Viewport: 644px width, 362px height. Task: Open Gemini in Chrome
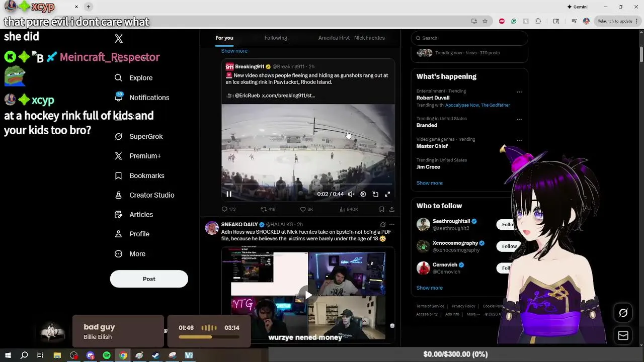(x=578, y=7)
